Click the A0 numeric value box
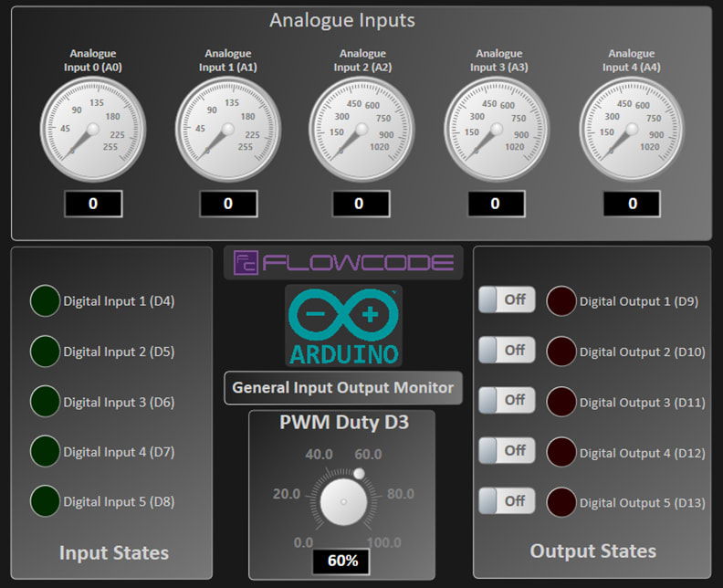The height and width of the screenshot is (588, 723). click(x=93, y=204)
